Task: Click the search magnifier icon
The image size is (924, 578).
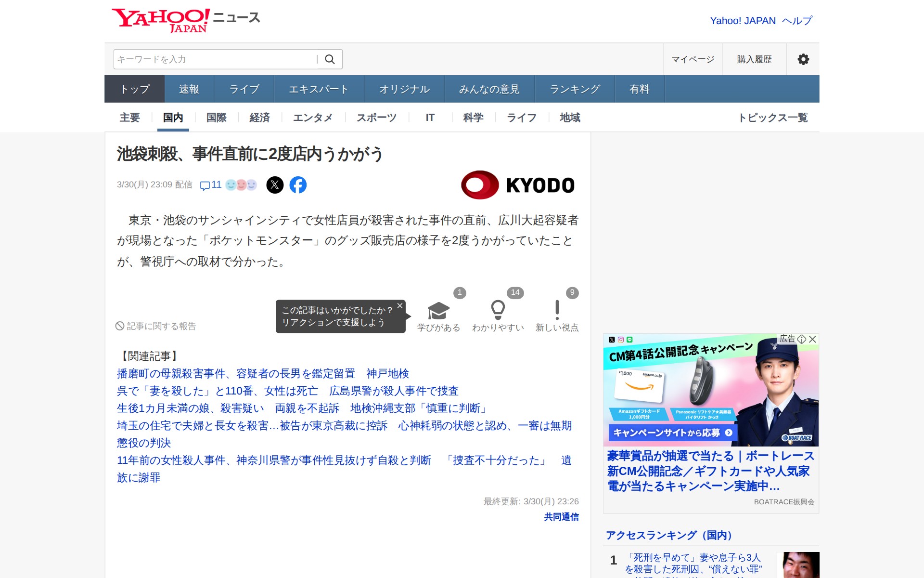Action: [330, 59]
